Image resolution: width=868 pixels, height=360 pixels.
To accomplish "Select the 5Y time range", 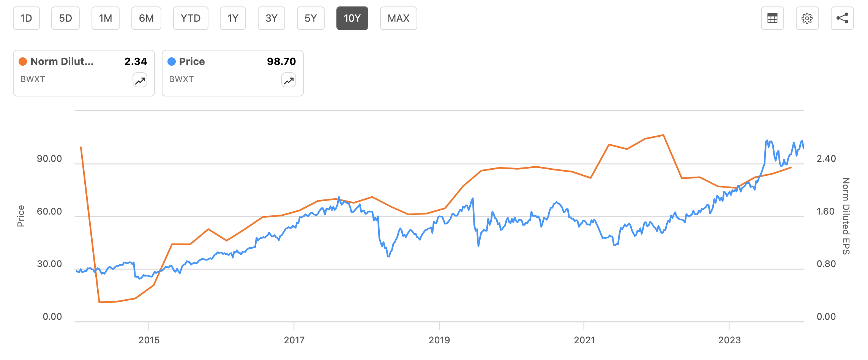I will (x=310, y=18).
